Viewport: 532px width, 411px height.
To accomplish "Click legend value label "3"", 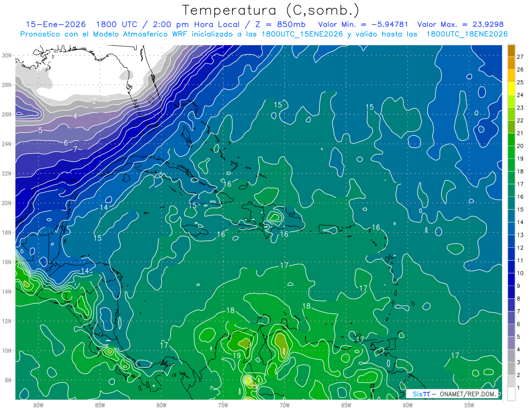I will pyautogui.click(x=519, y=363).
